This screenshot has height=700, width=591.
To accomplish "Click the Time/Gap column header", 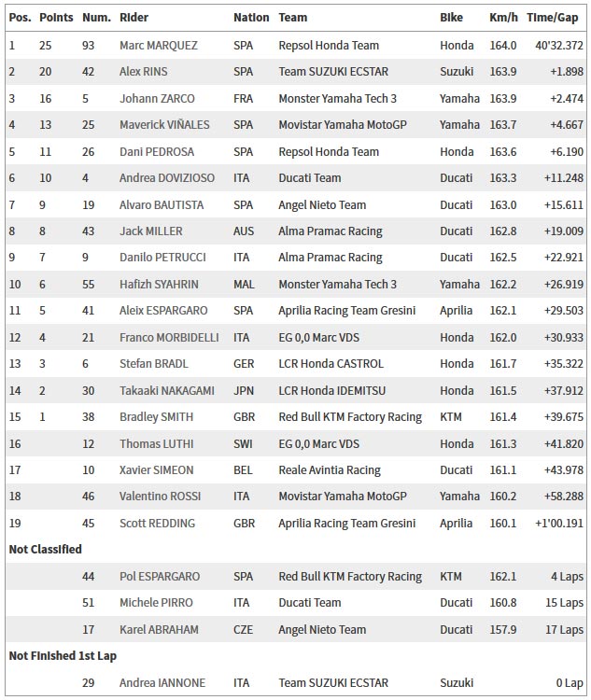I will [x=552, y=18].
